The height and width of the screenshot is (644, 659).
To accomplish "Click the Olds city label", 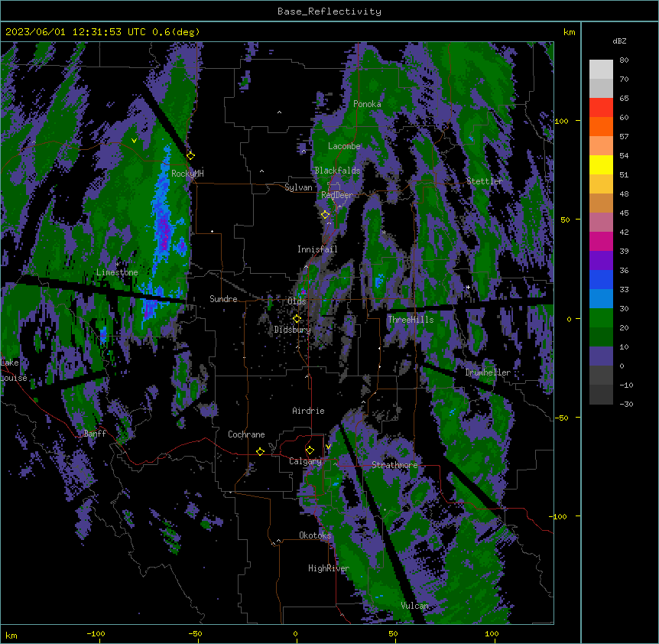I will [297, 301].
